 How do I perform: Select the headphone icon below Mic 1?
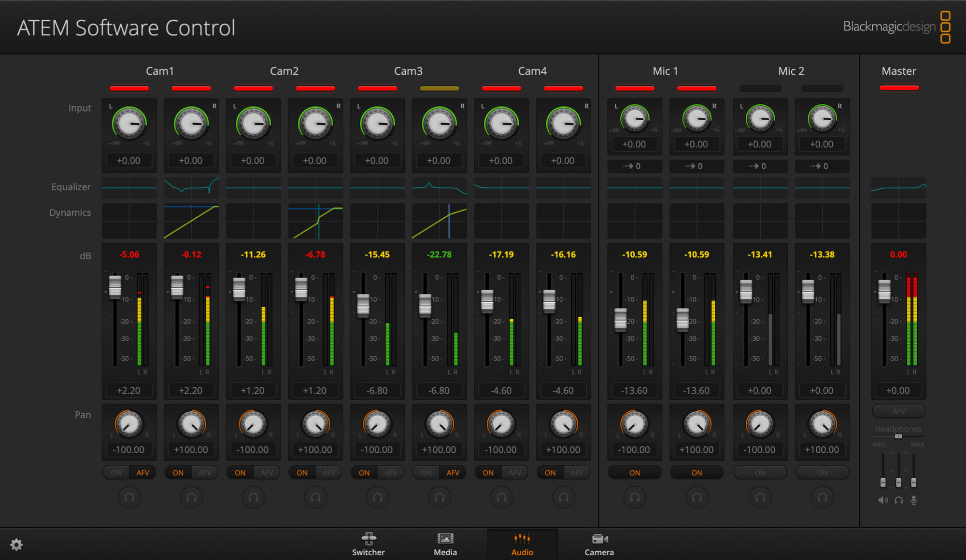(x=634, y=497)
